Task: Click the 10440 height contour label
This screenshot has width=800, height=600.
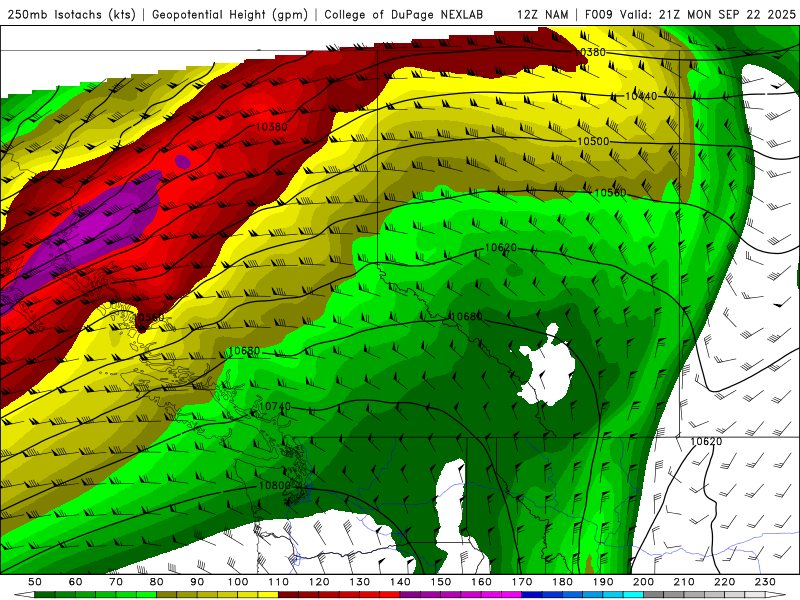Action: click(x=641, y=96)
